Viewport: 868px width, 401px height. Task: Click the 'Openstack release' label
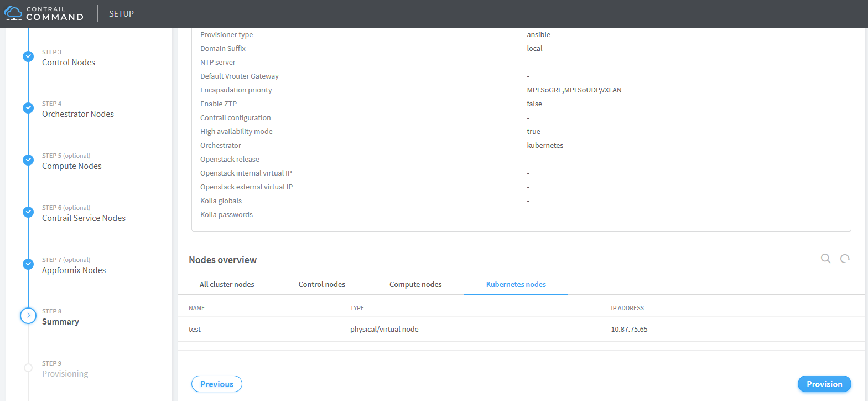(x=230, y=159)
